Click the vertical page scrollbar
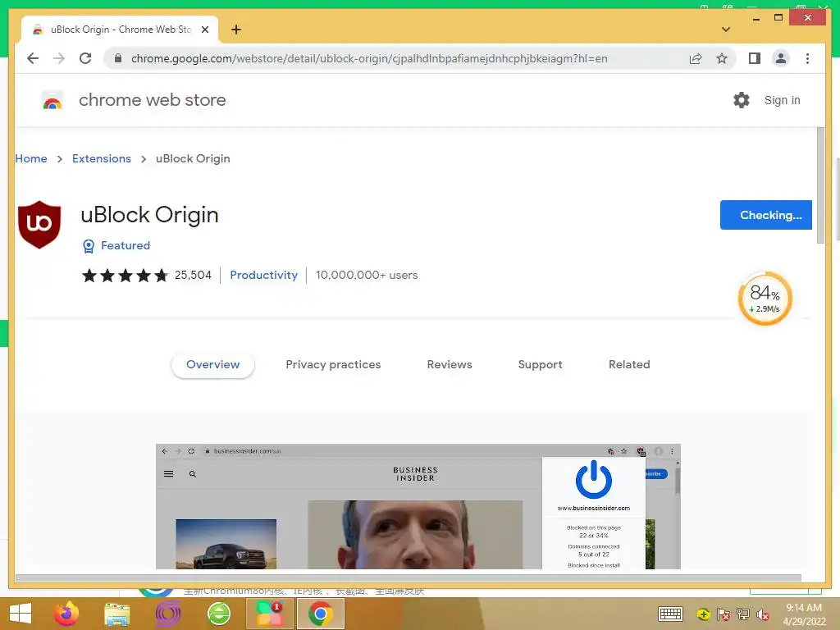This screenshot has width=840, height=630. [820, 185]
